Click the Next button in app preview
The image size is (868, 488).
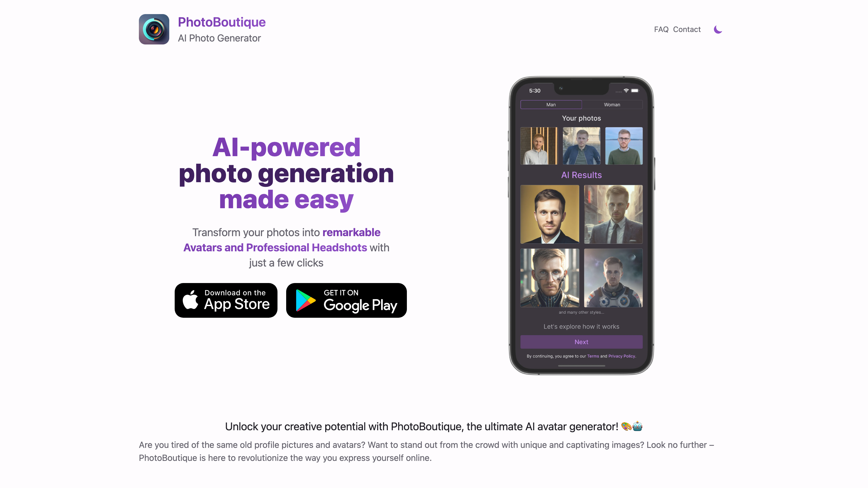[581, 341]
